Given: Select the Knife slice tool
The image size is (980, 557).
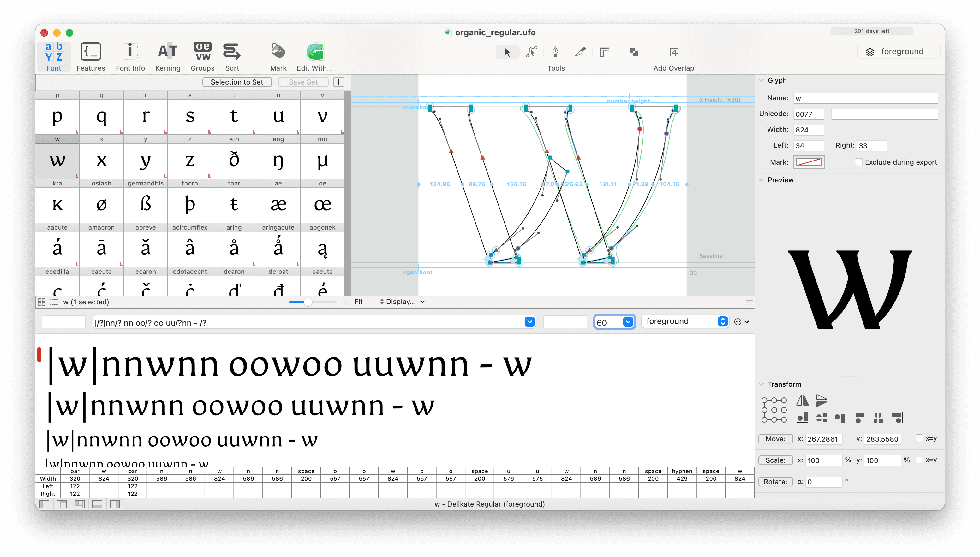Looking at the screenshot, I should tap(580, 52).
